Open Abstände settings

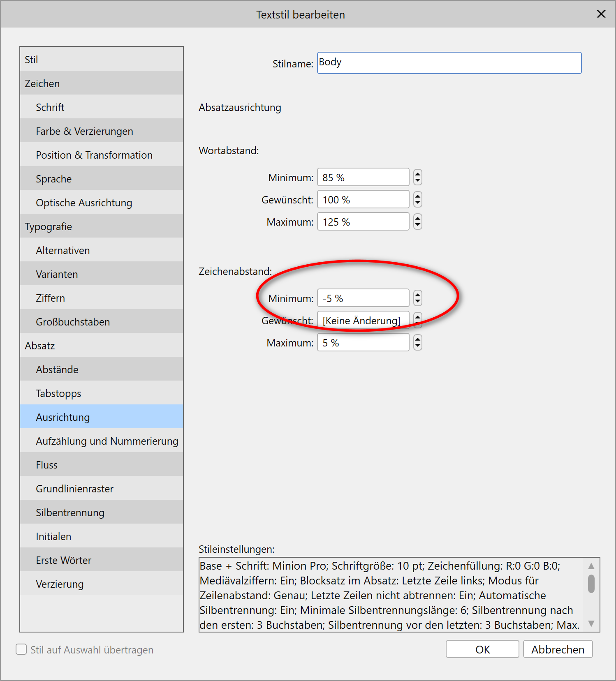(102, 369)
